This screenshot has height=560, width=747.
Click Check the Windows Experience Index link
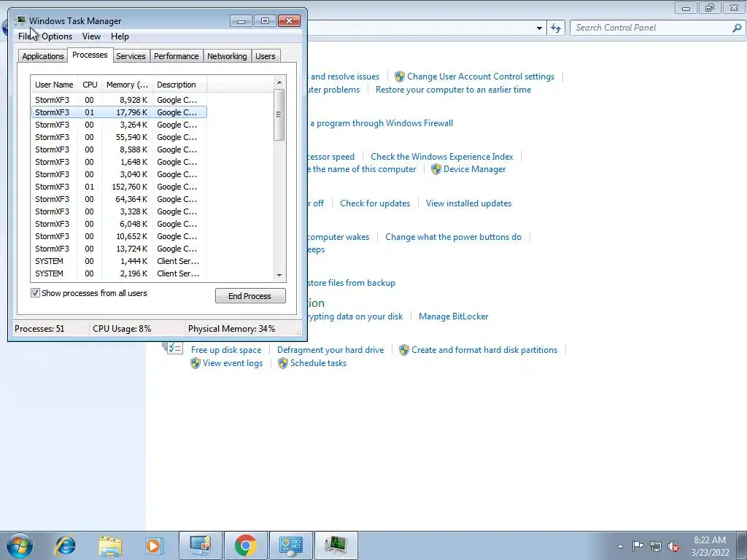point(441,157)
